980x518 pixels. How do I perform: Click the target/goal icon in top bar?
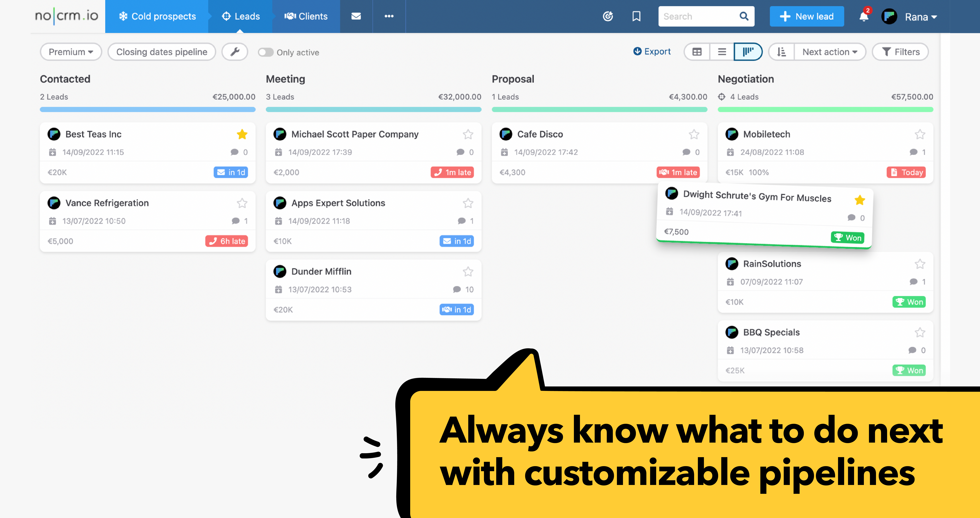pyautogui.click(x=608, y=16)
